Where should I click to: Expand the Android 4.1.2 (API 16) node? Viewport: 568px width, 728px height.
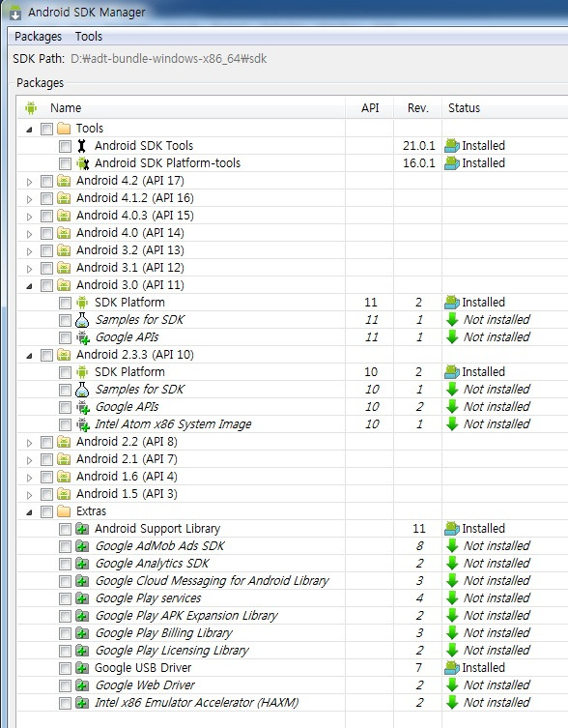tap(29, 199)
